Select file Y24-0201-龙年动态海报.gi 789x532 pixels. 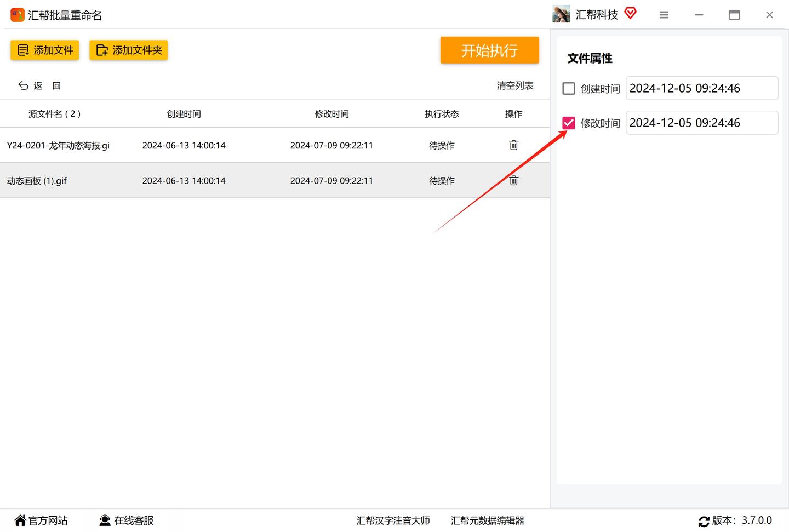point(58,145)
